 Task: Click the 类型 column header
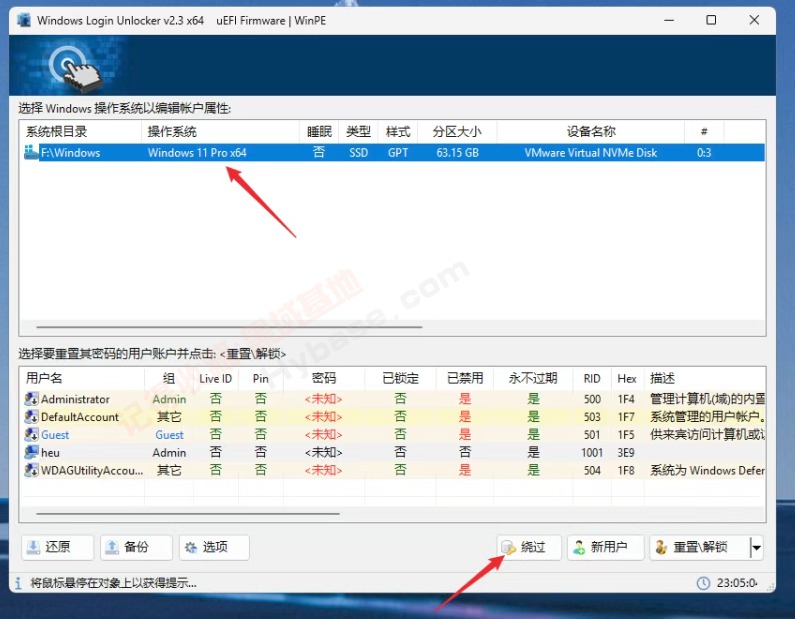(x=358, y=132)
